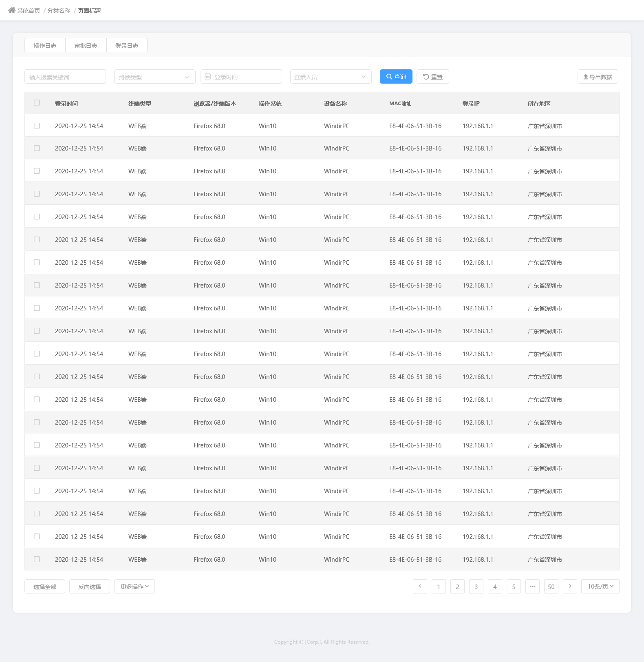Go to next page arrow in pagination

point(570,586)
